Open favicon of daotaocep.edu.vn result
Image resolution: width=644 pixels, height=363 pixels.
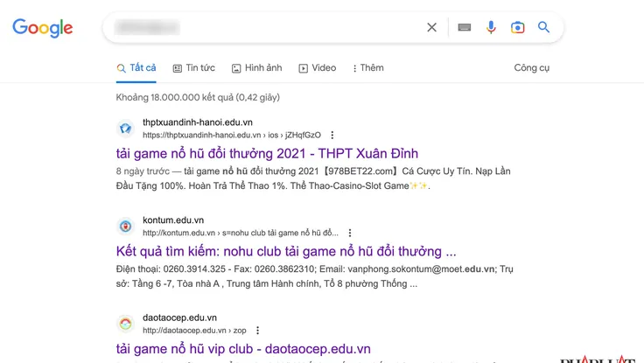[125, 324]
